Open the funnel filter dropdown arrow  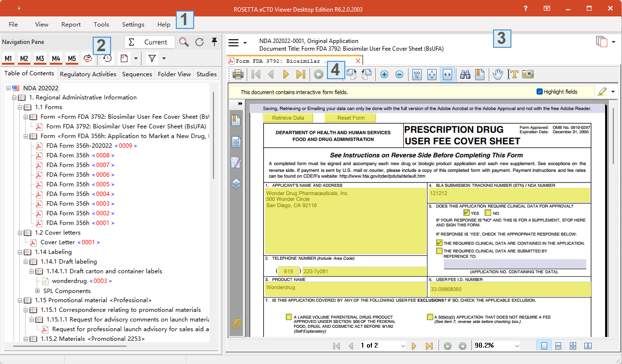click(164, 58)
